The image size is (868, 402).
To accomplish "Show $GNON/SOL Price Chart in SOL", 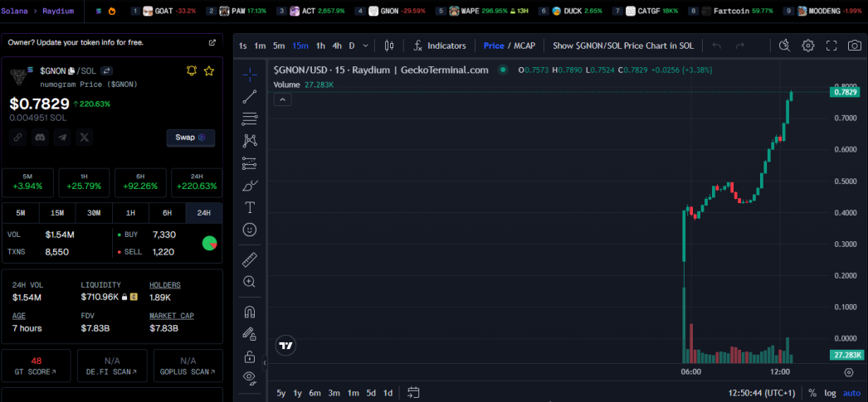I will (622, 46).
